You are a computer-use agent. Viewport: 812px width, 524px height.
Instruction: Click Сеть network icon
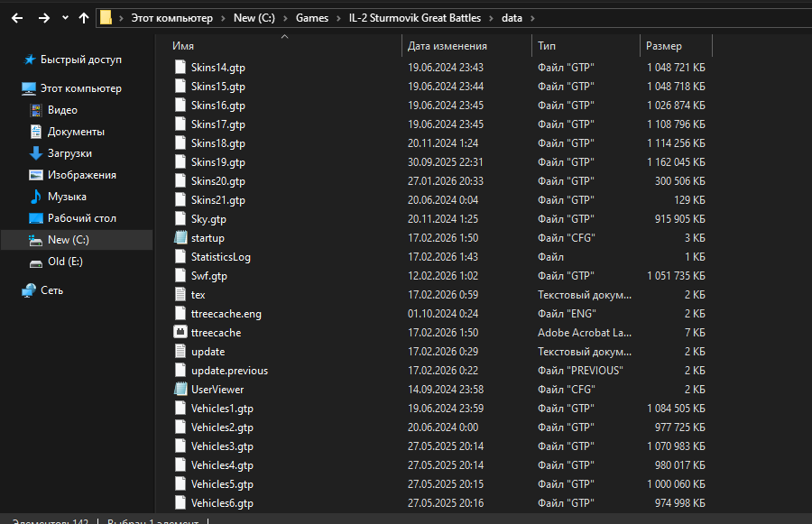click(30, 290)
